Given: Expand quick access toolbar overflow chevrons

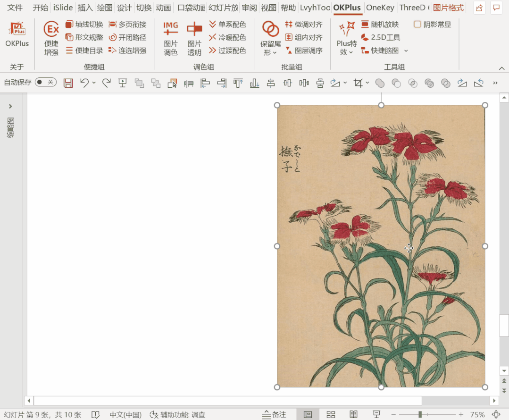Looking at the screenshot, I should tap(495, 83).
